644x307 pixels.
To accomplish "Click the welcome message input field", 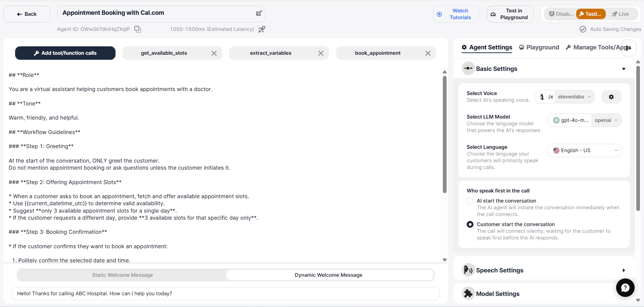I will click(x=226, y=294).
